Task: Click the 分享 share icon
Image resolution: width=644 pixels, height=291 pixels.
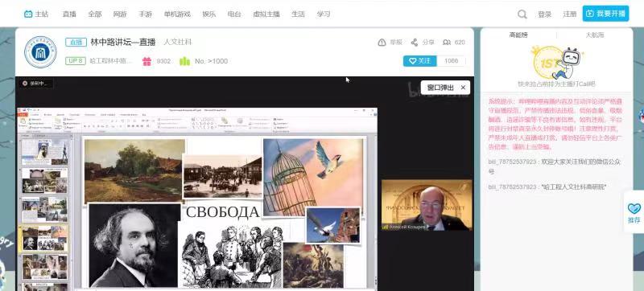Action: 415,43
